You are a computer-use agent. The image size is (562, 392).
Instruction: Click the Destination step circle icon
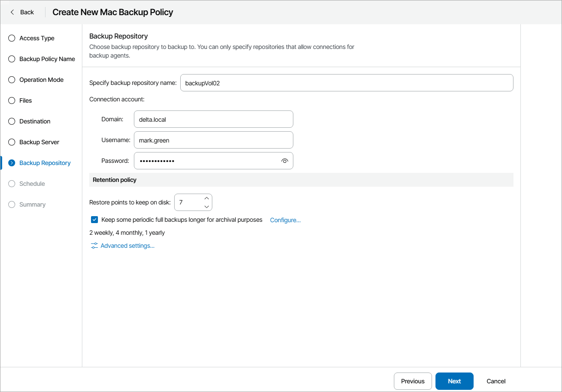pos(12,121)
